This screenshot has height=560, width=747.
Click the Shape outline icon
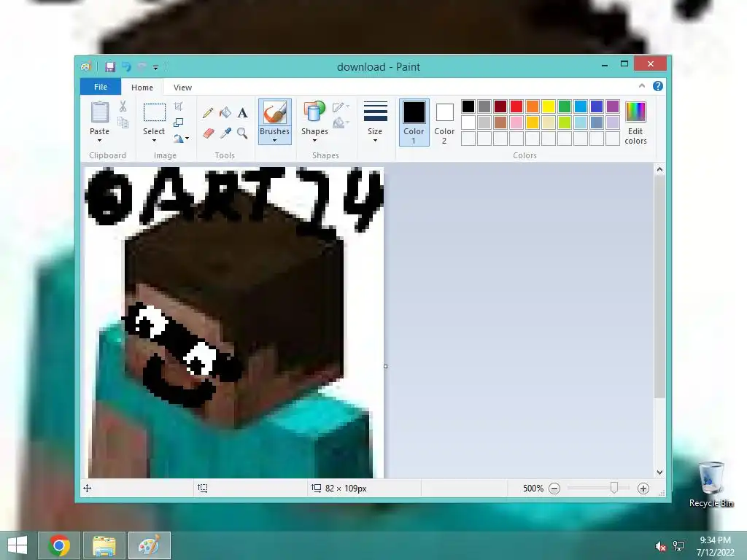point(338,107)
